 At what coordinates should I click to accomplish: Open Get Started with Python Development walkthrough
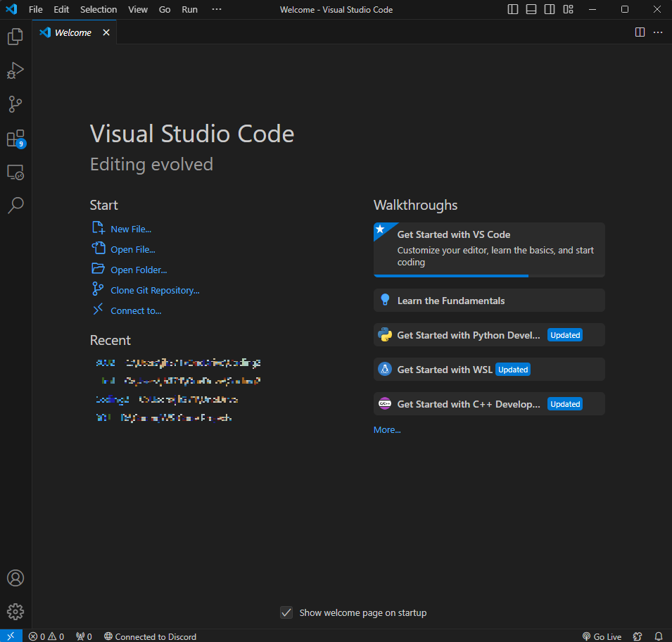coord(489,335)
